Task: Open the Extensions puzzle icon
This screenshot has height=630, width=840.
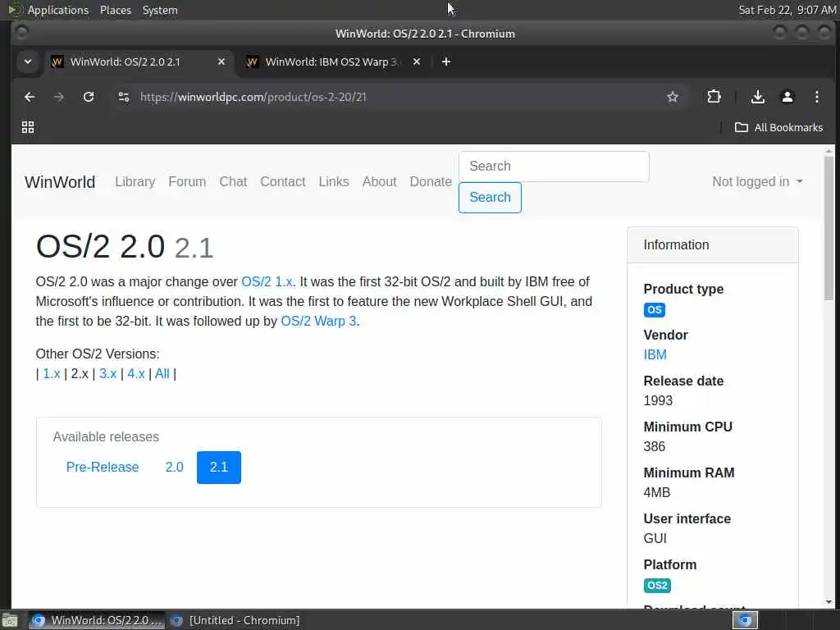Action: 714,97
